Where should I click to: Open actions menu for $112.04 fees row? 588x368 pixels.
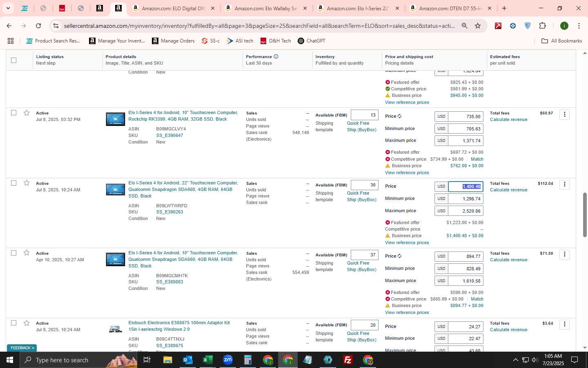565,184
